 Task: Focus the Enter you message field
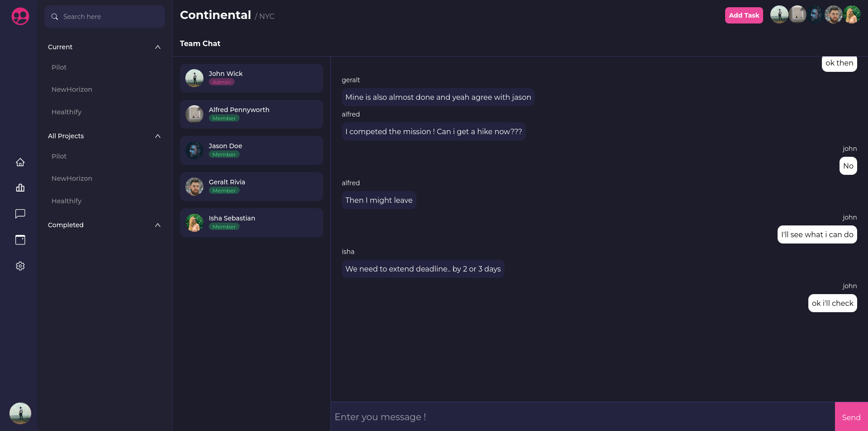(x=583, y=417)
